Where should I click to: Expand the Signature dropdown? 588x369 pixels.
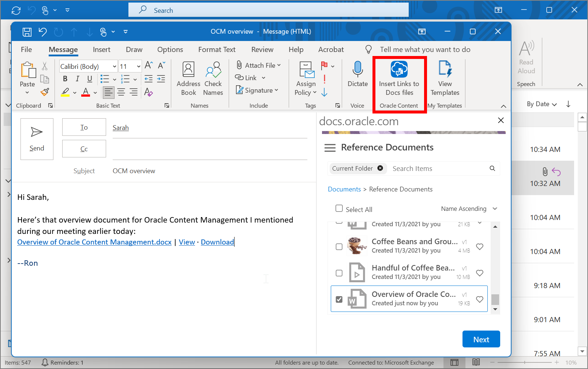coord(276,90)
